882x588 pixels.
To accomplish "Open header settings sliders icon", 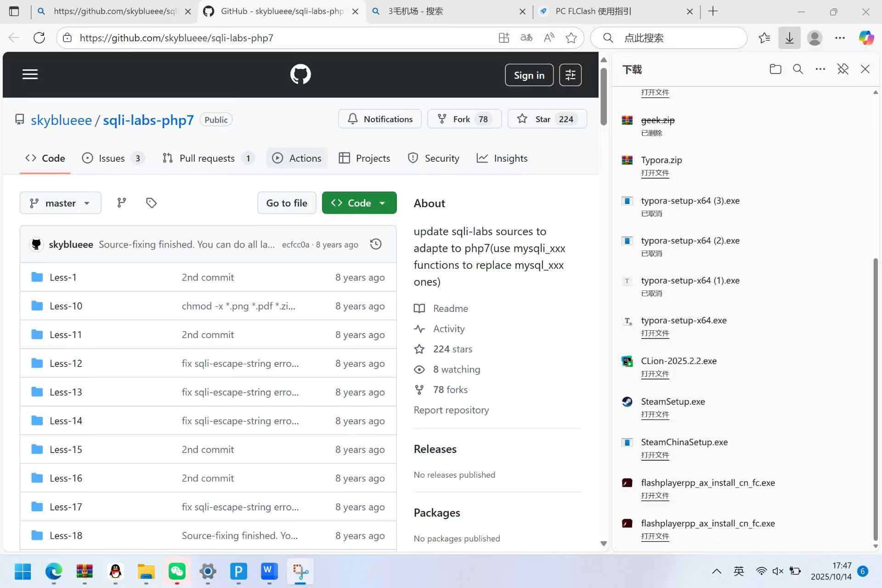I will 570,75.
